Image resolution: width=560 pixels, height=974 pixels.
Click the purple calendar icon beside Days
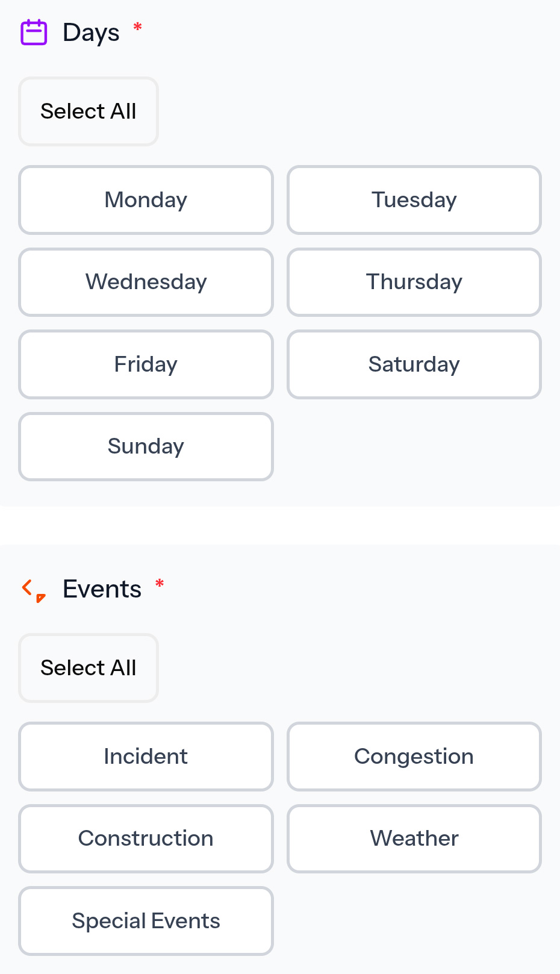click(34, 33)
